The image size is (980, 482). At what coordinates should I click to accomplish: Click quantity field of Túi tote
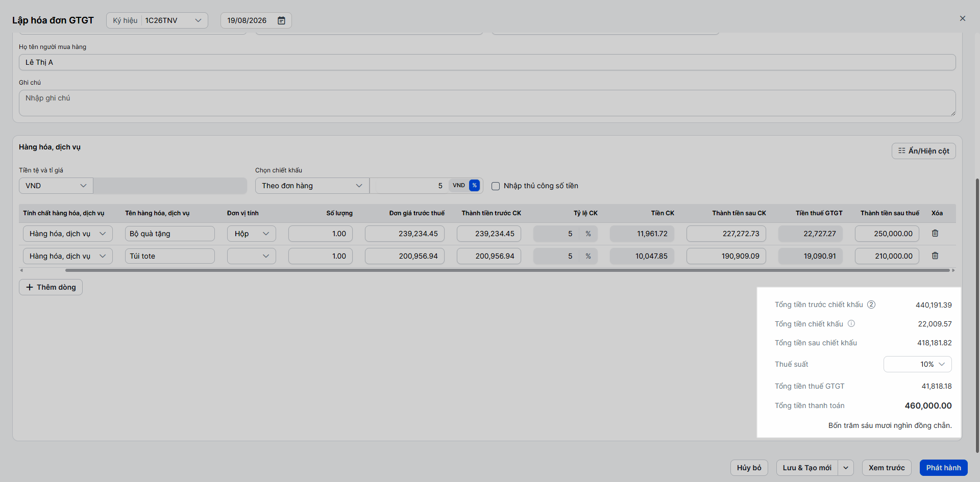pyautogui.click(x=321, y=256)
